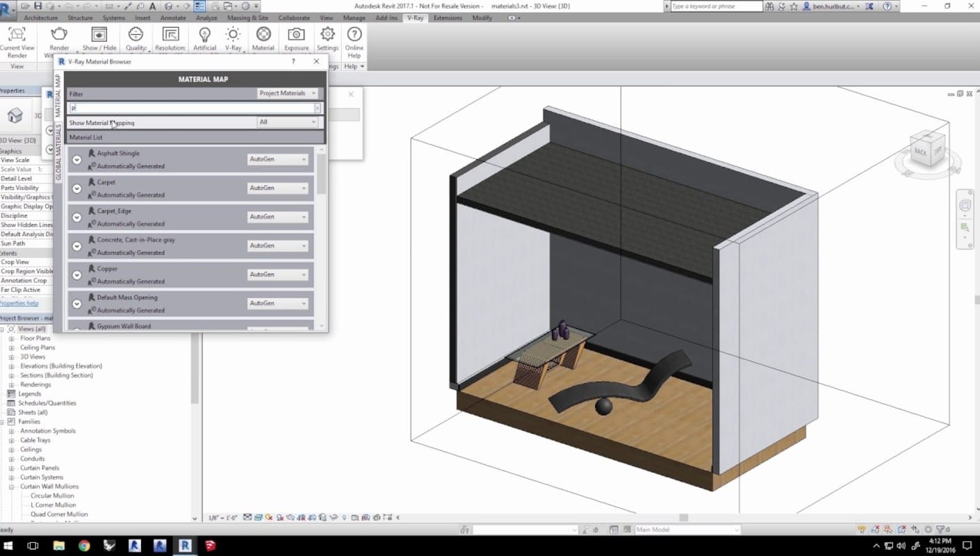Expand the Asphalt Shingle material entry
980x556 pixels.
[77, 160]
